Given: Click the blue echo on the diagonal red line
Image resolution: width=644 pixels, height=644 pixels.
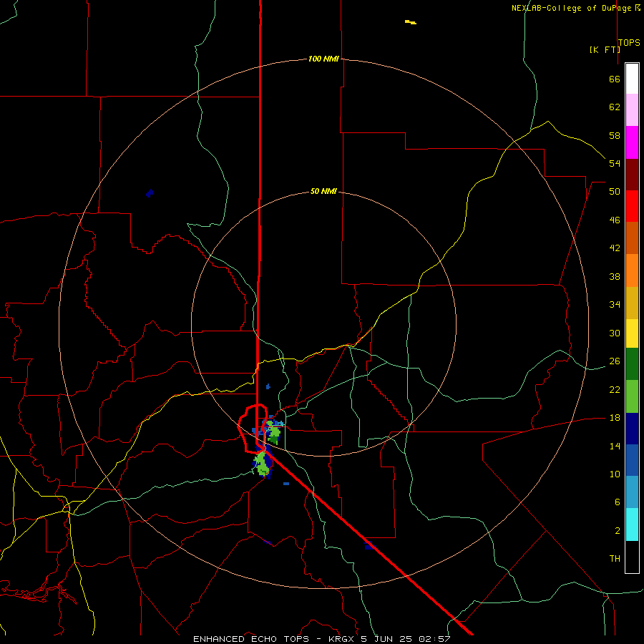Looking at the screenshot, I should click(x=370, y=545).
